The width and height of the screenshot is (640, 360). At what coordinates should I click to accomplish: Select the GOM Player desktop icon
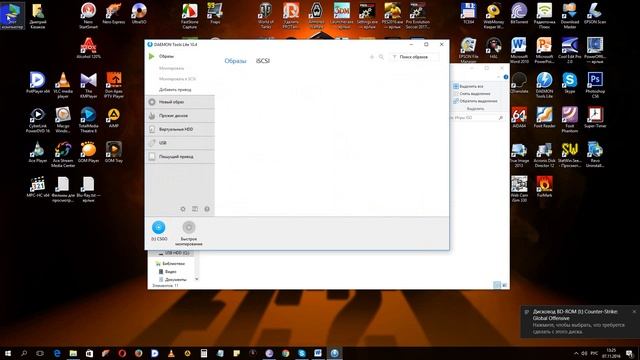coord(88,152)
